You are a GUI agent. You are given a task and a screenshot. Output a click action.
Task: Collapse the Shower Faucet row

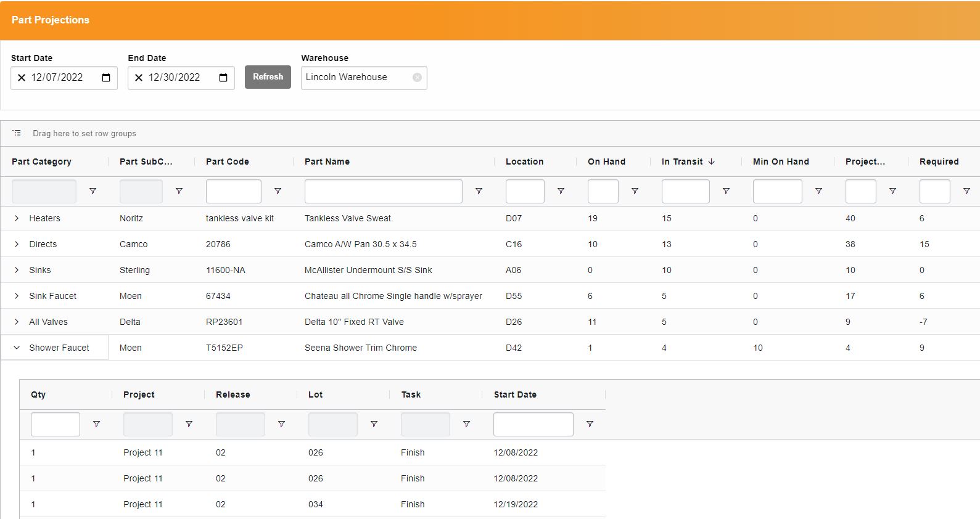(x=17, y=348)
